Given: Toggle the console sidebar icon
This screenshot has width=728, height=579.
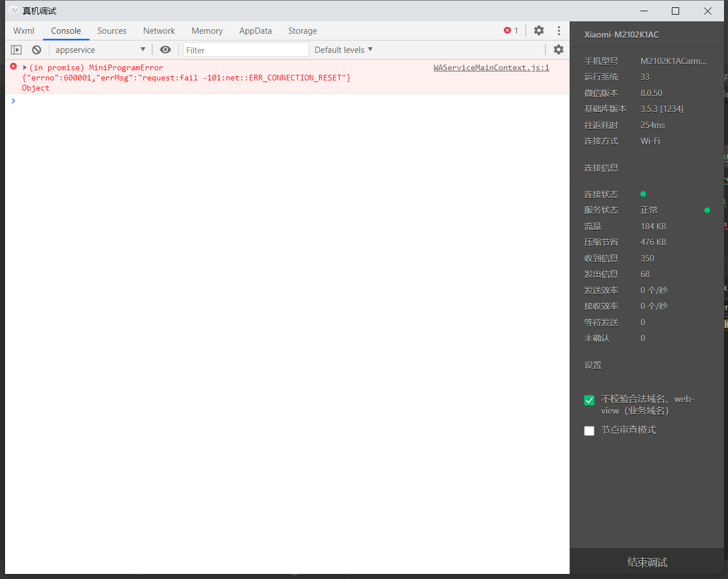Looking at the screenshot, I should (x=16, y=50).
